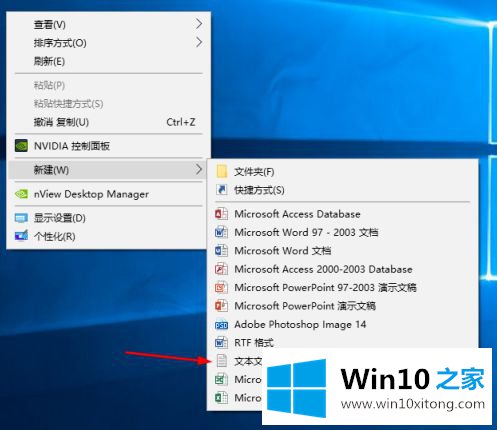Create a new 文件夹(F)
This screenshot has height=430, width=497.
click(343, 172)
